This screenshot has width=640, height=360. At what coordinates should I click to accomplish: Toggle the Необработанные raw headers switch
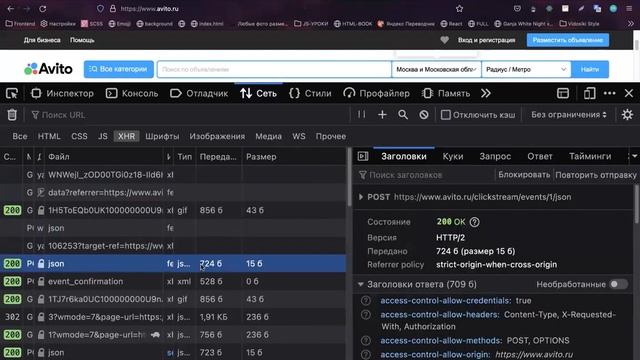(618, 284)
